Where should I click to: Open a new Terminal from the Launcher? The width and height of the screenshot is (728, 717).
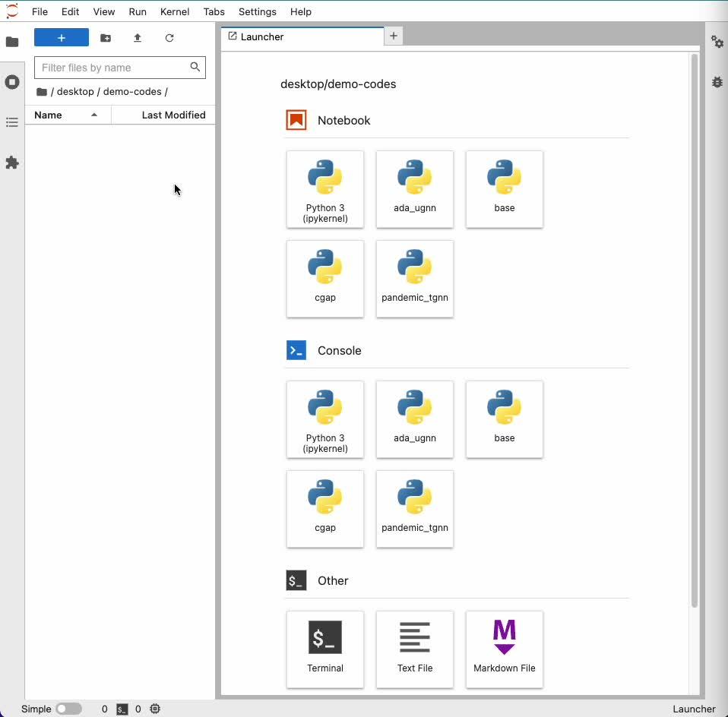tap(325, 649)
